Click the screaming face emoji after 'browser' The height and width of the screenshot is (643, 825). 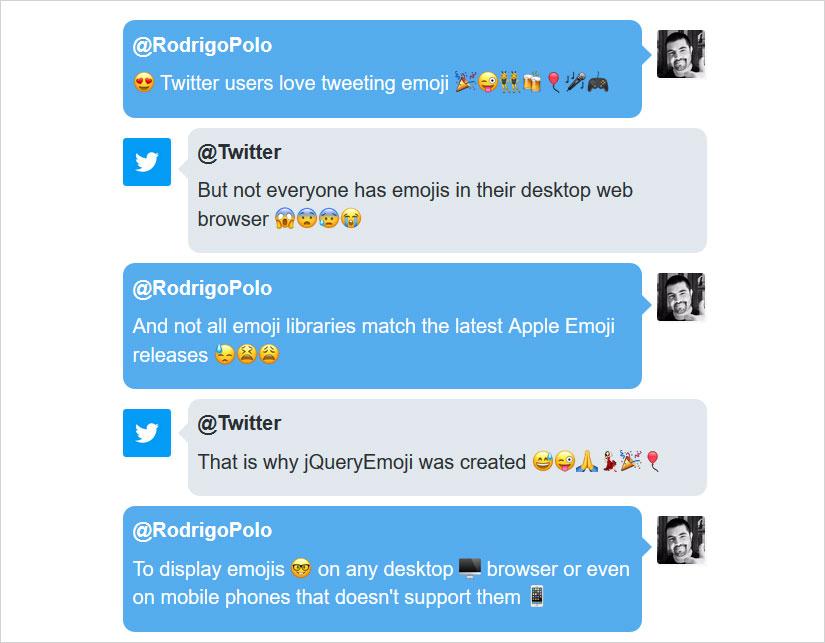click(285, 218)
